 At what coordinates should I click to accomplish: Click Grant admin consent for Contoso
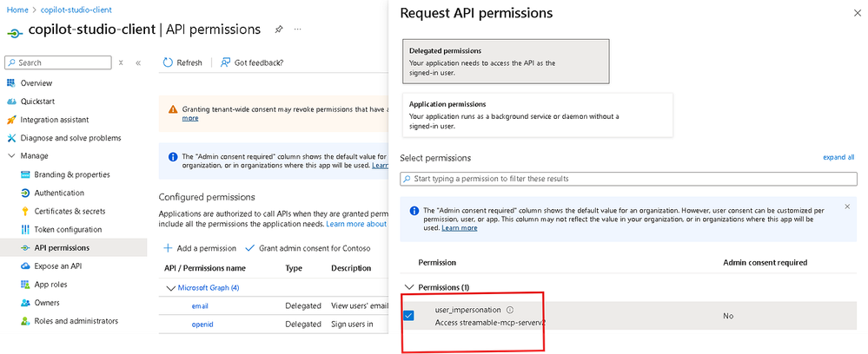click(x=308, y=248)
